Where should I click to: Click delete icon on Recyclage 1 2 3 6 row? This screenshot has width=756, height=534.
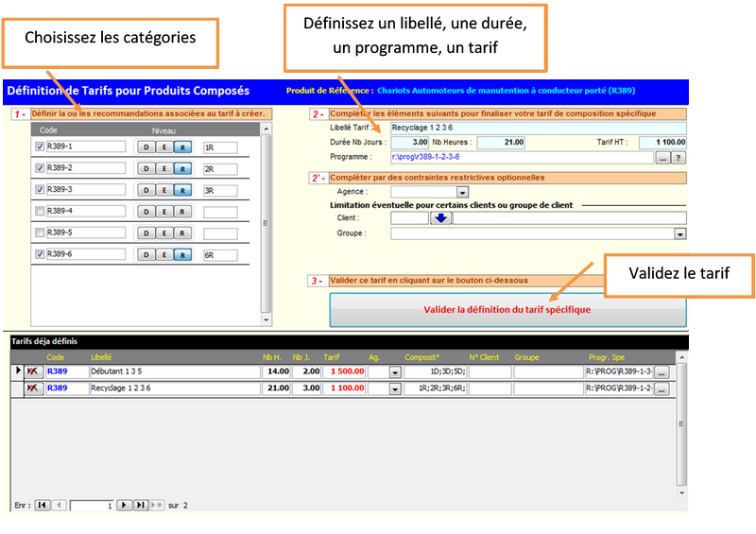(32, 388)
